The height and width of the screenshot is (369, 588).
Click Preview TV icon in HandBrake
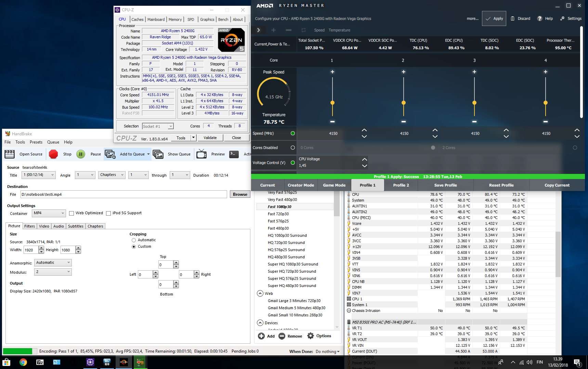coord(201,154)
